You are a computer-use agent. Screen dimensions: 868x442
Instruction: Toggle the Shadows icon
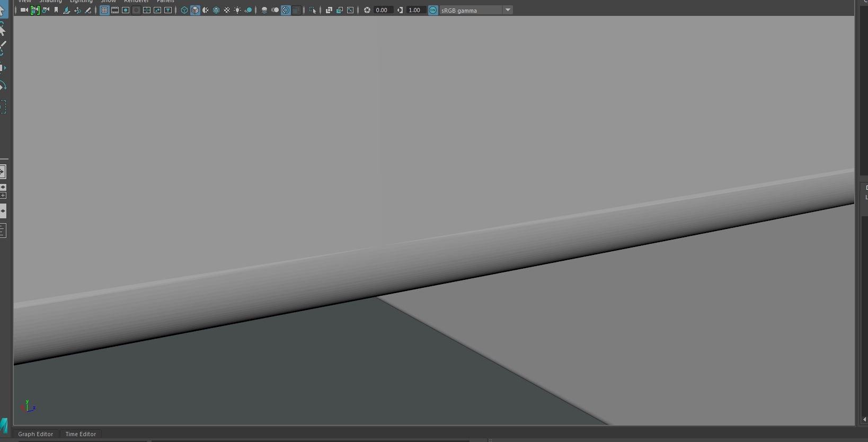(x=248, y=10)
